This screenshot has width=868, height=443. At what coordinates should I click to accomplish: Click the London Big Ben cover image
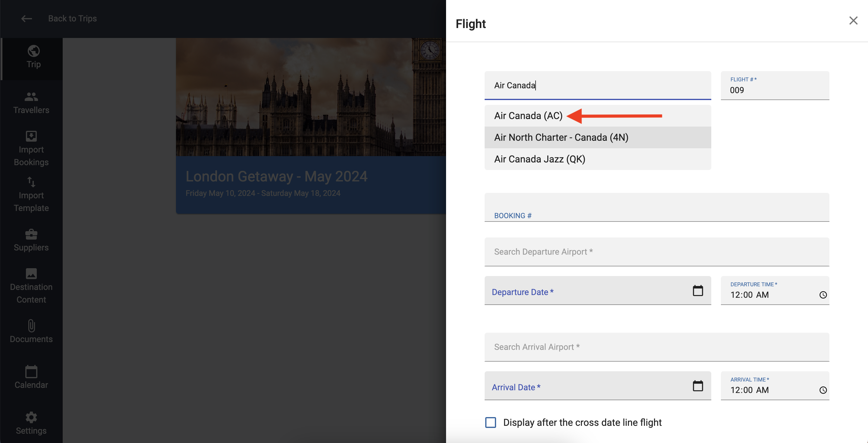tap(311, 97)
